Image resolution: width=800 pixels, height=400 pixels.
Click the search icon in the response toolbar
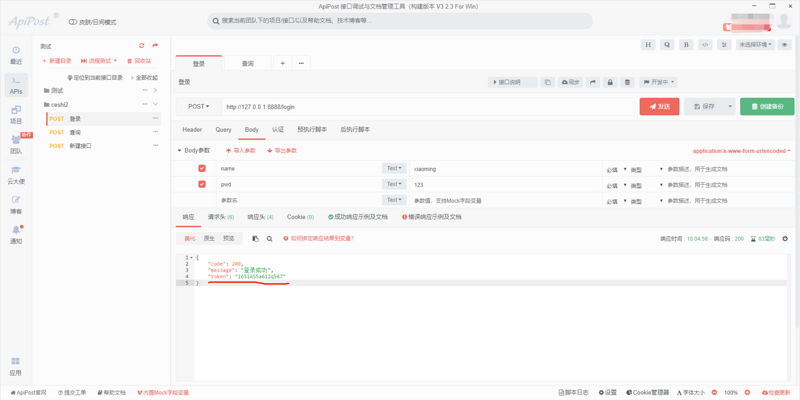269,239
